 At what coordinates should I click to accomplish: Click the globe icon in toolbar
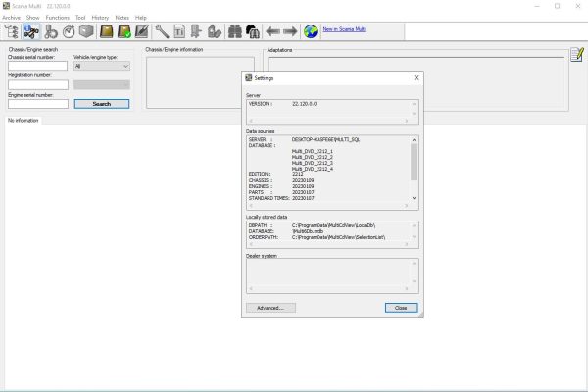[311, 31]
